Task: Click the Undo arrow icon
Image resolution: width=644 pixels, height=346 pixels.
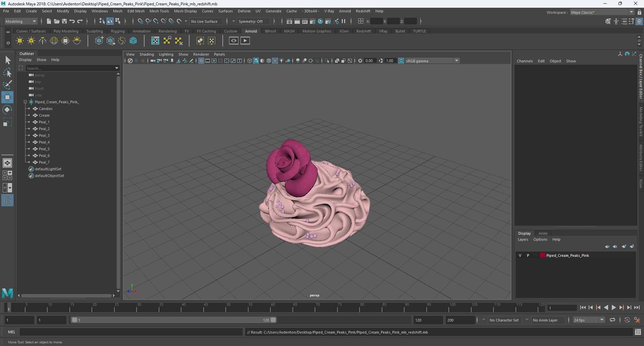Action: [72, 21]
